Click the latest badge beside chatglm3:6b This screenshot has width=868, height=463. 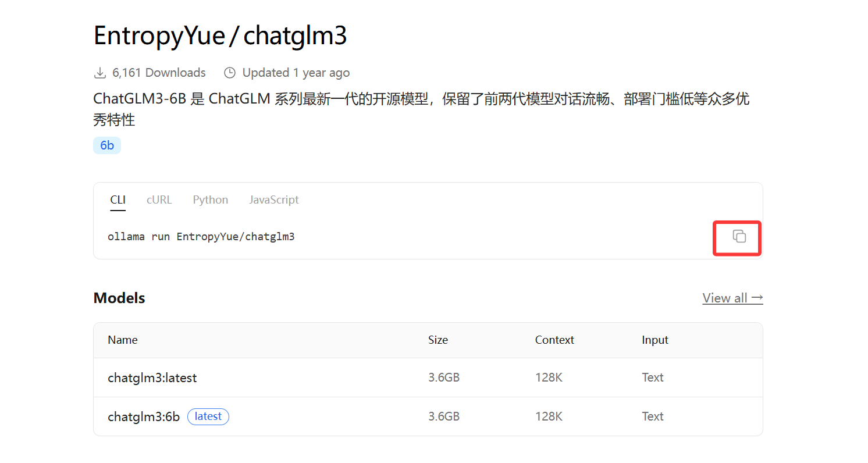click(208, 416)
